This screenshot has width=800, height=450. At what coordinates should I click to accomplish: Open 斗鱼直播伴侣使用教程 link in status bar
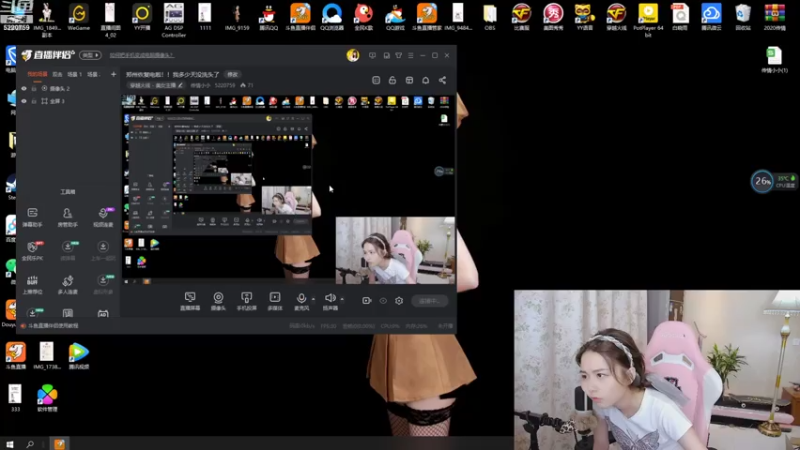[53, 326]
